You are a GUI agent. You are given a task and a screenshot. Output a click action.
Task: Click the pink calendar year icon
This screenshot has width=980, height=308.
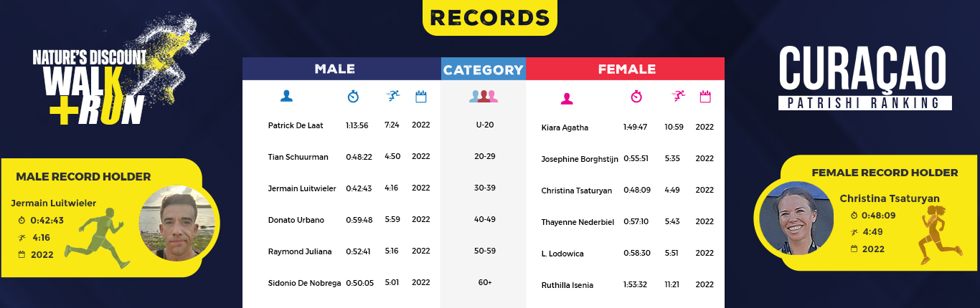705,96
